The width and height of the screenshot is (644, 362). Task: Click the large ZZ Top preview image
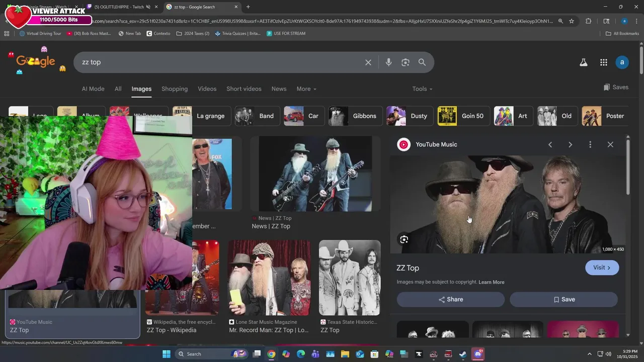coord(507,204)
